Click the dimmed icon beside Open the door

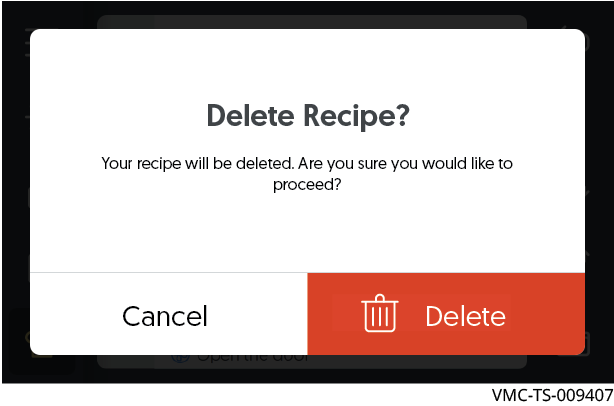(x=181, y=358)
